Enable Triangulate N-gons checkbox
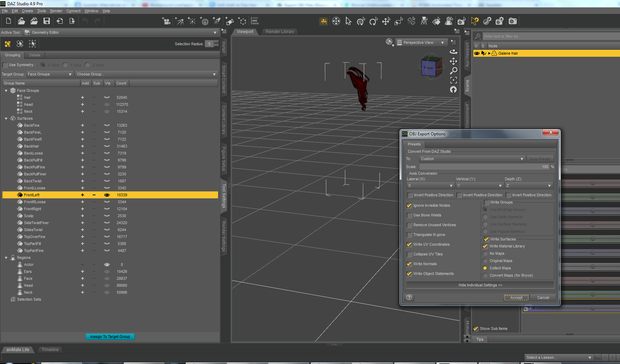The image size is (620, 364). point(410,235)
